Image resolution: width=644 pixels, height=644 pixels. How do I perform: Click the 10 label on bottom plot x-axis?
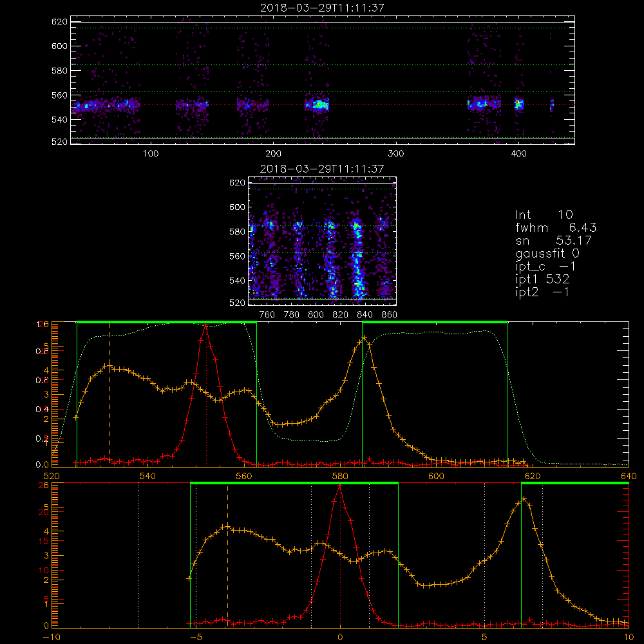pyautogui.click(x=629, y=637)
